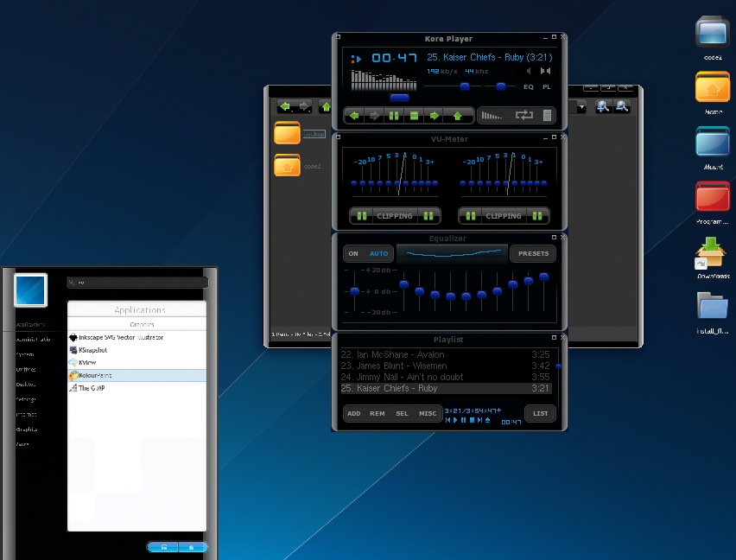Launch Inkscape SVG Vector Illustrator from menu

(x=137, y=338)
